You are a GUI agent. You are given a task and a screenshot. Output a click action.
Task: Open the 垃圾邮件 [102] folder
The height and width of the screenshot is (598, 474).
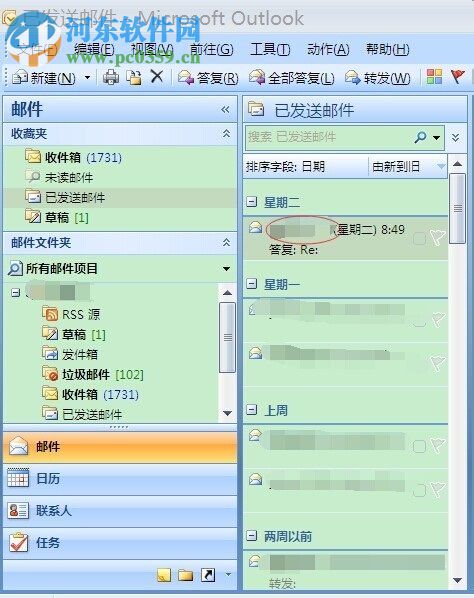tap(93, 374)
